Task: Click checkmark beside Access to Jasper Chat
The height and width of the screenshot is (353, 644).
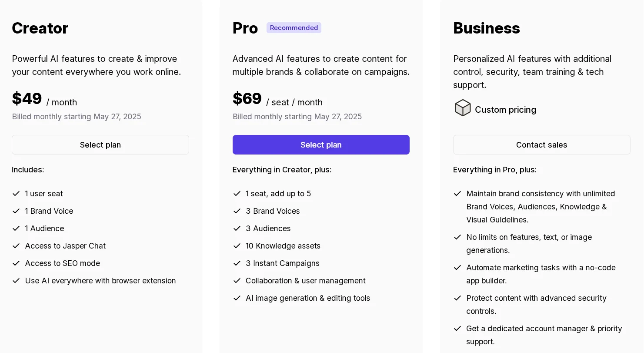Action: [x=16, y=246]
